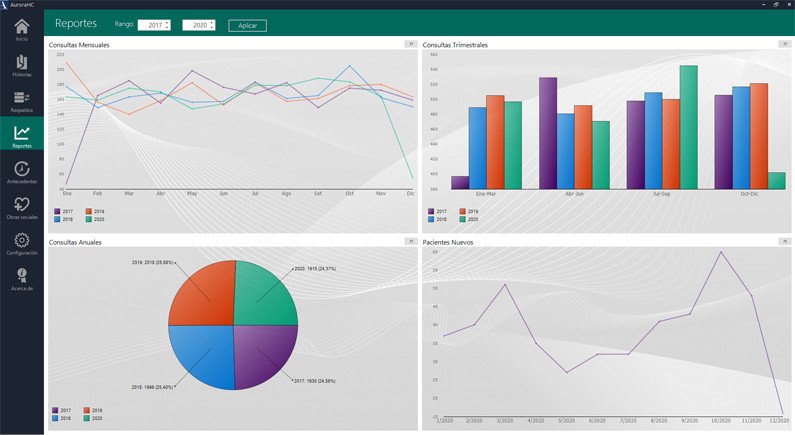
Task: Open the Historias section
Action: pyautogui.click(x=21, y=64)
